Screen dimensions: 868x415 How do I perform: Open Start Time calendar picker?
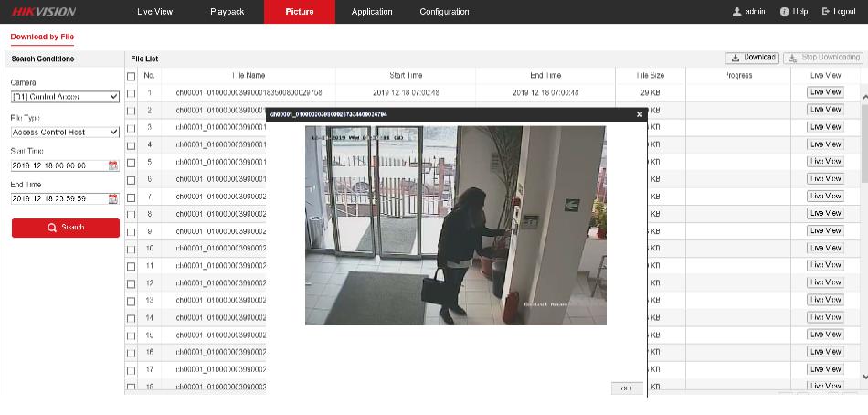113,165
